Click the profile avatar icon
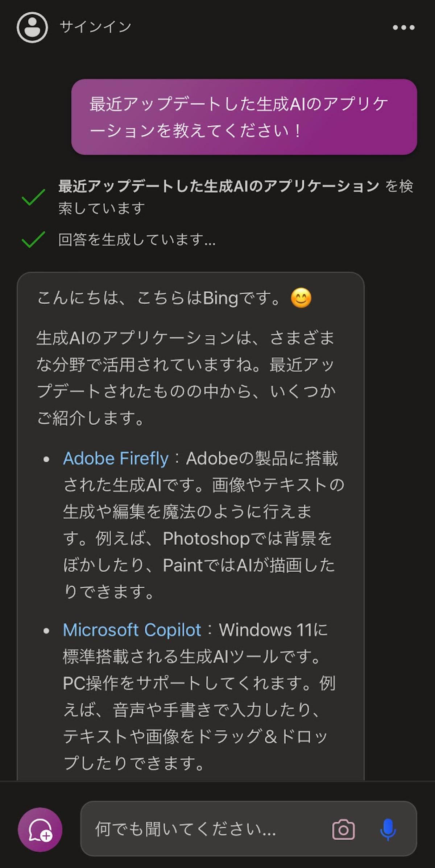Viewport: 435px width, 868px height. click(x=32, y=28)
